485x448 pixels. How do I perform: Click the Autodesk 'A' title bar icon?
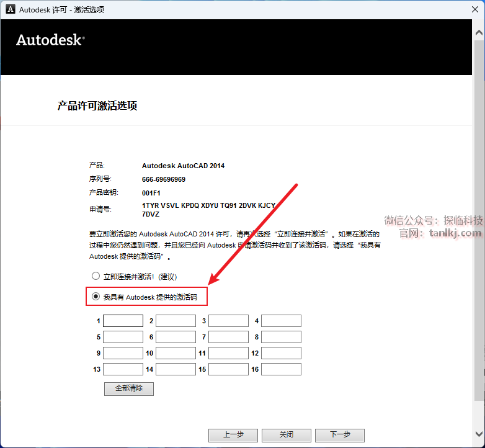pos(11,9)
